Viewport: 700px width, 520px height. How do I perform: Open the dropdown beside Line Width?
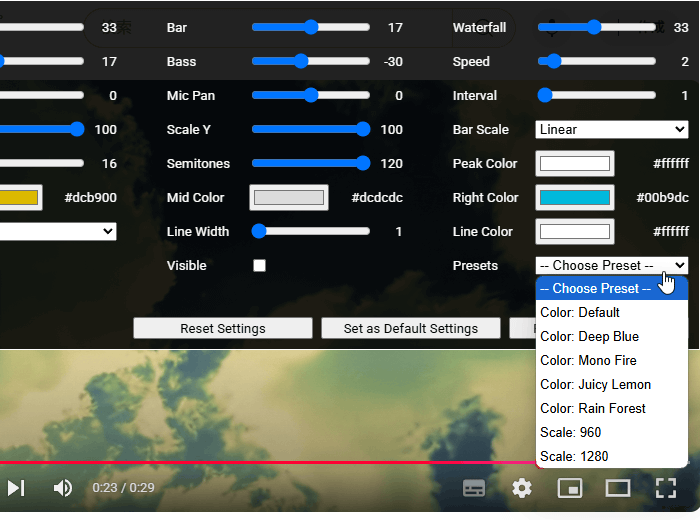tap(58, 231)
